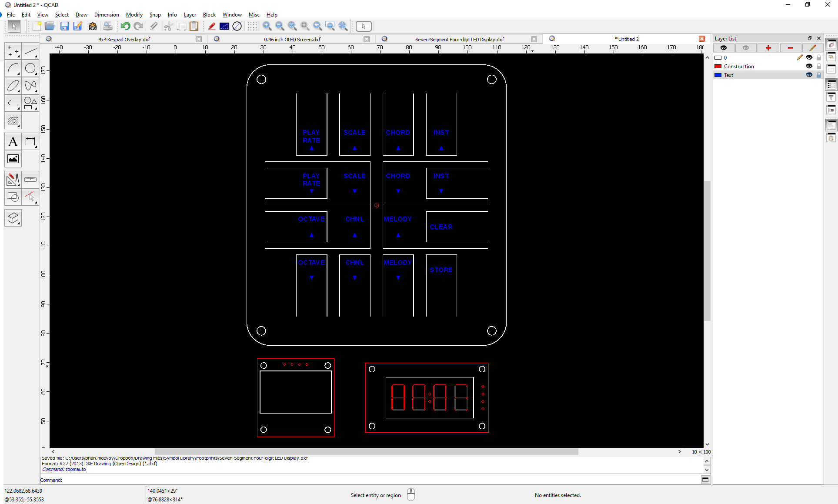Click the remove layer minus button
838x504 pixels.
pyautogui.click(x=790, y=48)
